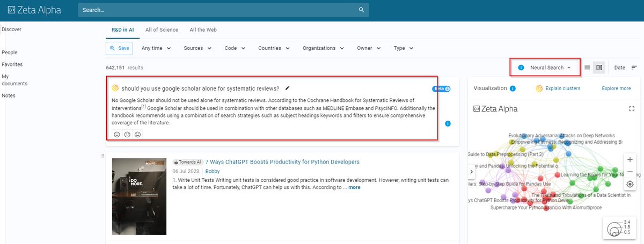
Task: Open the Type filter dropdown
Action: click(404, 48)
